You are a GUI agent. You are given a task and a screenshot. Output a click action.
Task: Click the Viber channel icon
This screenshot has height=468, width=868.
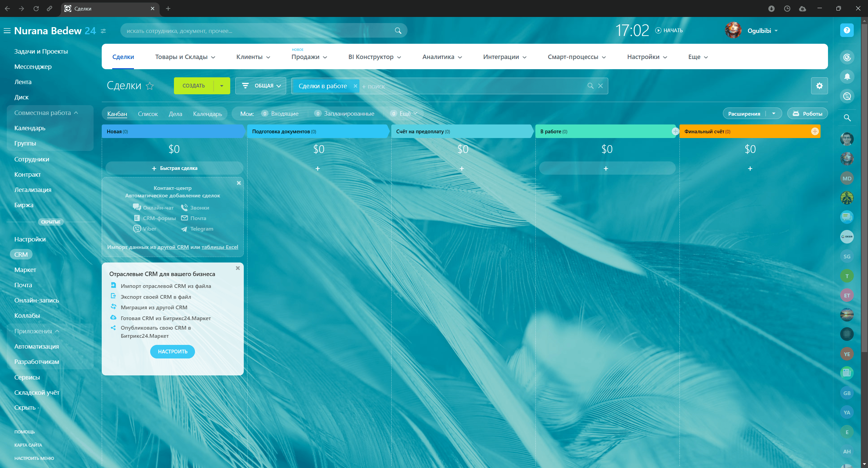coord(137,229)
